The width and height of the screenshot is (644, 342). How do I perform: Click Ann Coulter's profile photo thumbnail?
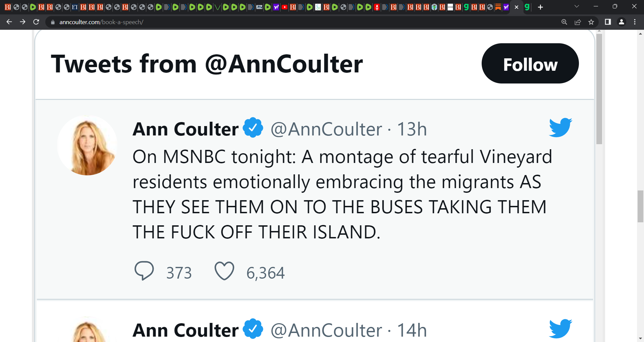click(87, 145)
